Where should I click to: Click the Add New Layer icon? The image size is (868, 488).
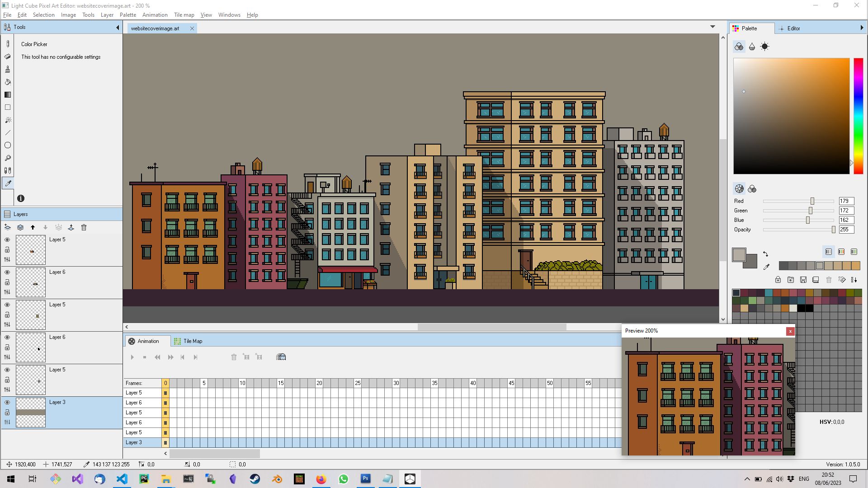click(7, 227)
